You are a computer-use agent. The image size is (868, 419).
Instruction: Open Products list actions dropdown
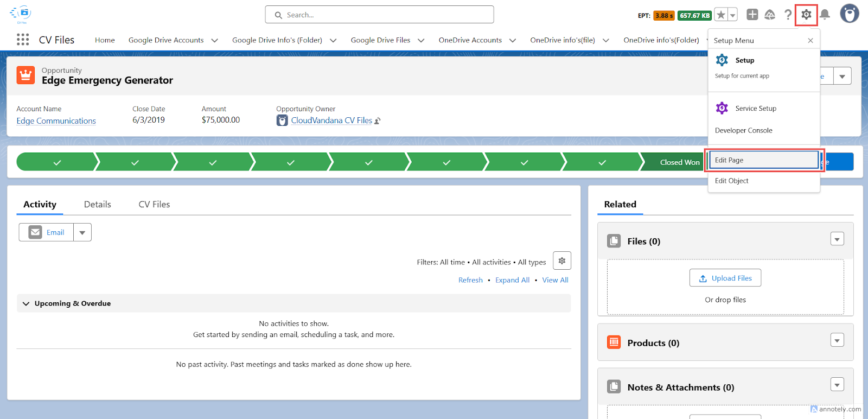[x=837, y=340]
